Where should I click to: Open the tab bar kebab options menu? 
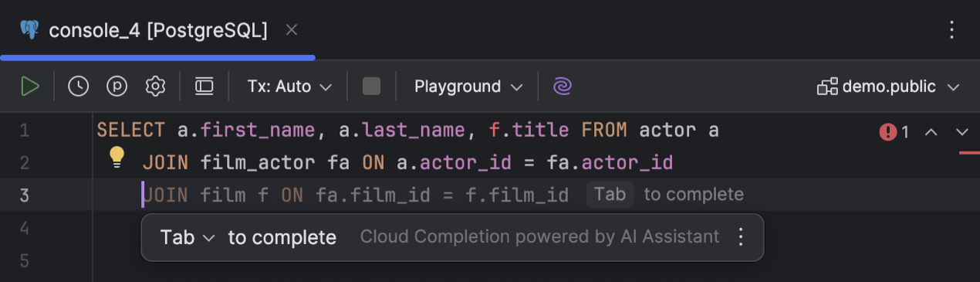pyautogui.click(x=951, y=30)
